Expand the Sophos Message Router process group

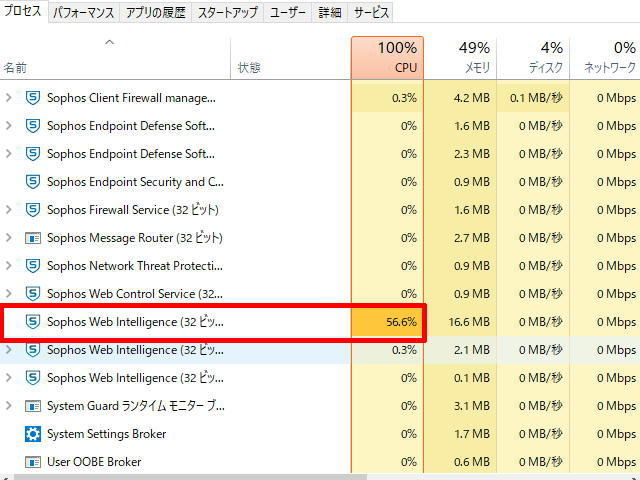pos(8,238)
